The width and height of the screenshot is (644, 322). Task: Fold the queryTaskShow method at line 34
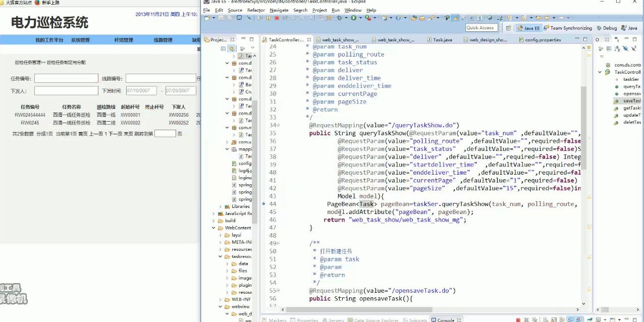[x=279, y=125]
